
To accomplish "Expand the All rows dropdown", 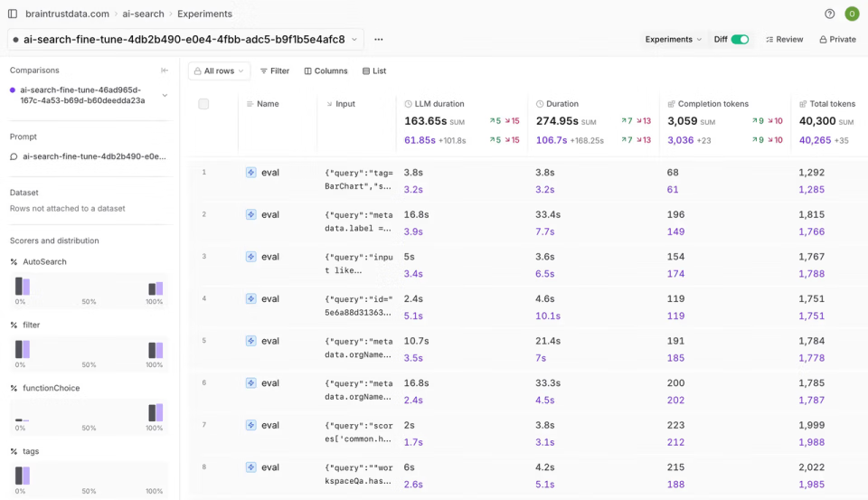I will [x=219, y=71].
